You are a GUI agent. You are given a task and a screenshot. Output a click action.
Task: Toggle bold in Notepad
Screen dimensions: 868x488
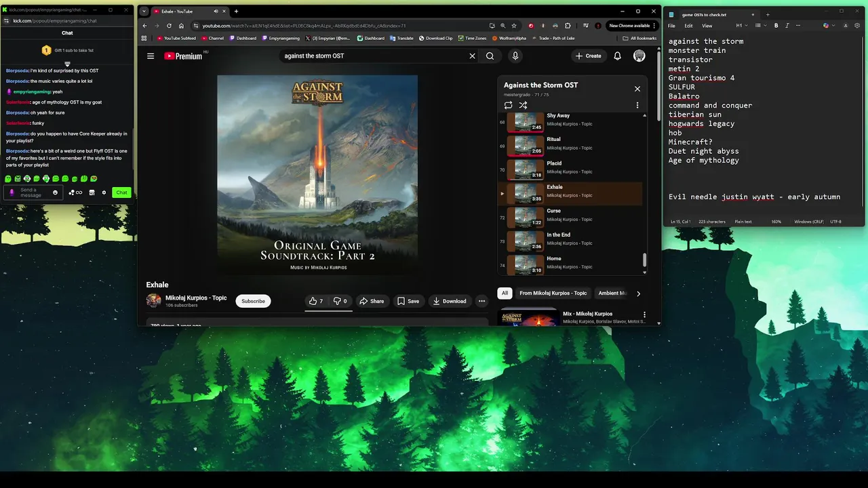776,26
